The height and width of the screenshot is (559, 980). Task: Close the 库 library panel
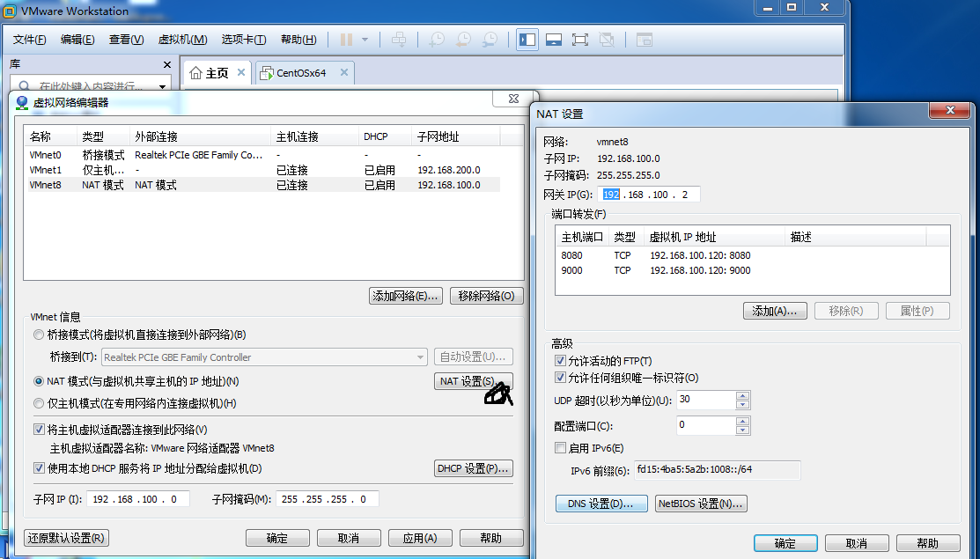coord(167,64)
